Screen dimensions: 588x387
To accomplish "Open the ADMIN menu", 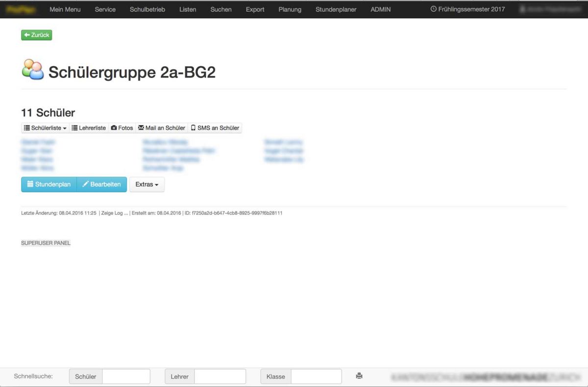I will pos(381,9).
